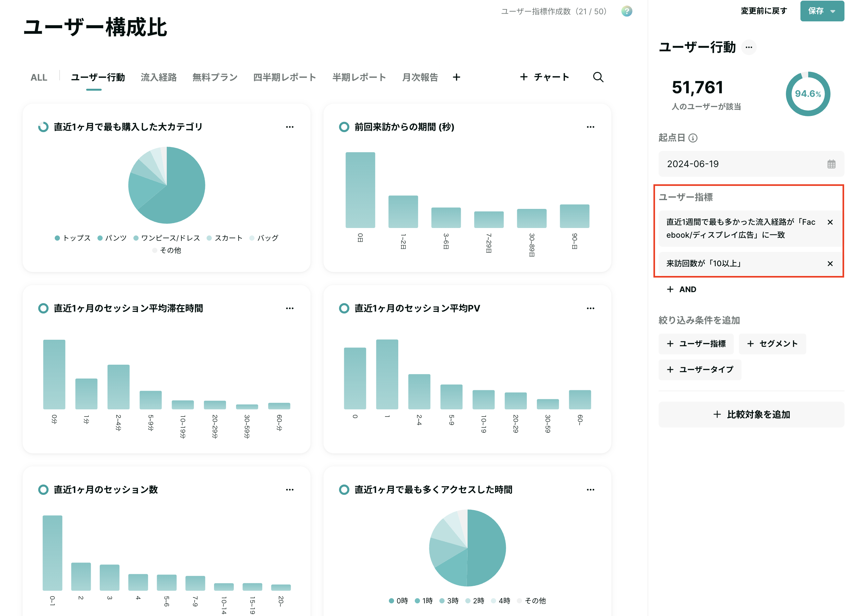849x616 pixels.
Task: Click the 来訪回数が「10以上」 condition text
Action: [x=703, y=264]
